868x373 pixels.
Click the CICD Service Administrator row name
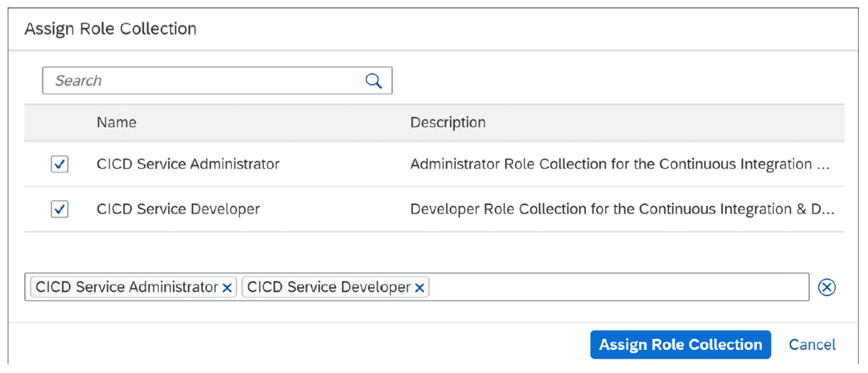(188, 164)
